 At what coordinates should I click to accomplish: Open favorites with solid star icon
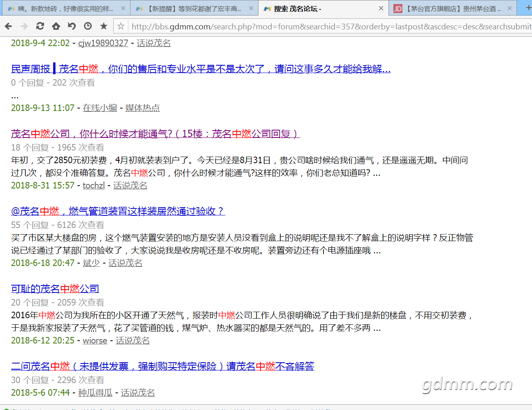pyautogui.click(x=104, y=26)
